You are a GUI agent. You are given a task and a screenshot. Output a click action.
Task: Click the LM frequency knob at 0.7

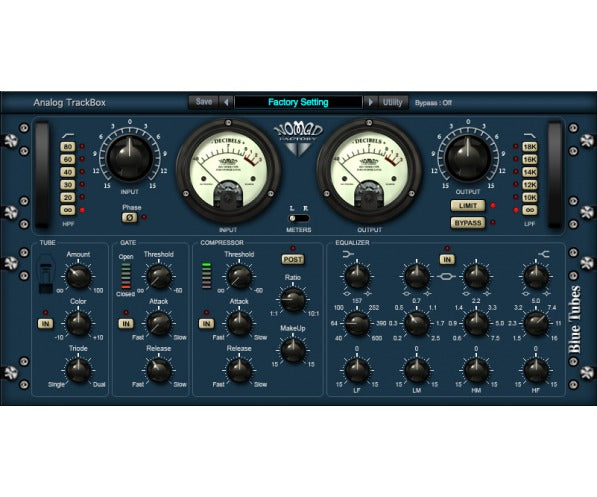point(417,323)
